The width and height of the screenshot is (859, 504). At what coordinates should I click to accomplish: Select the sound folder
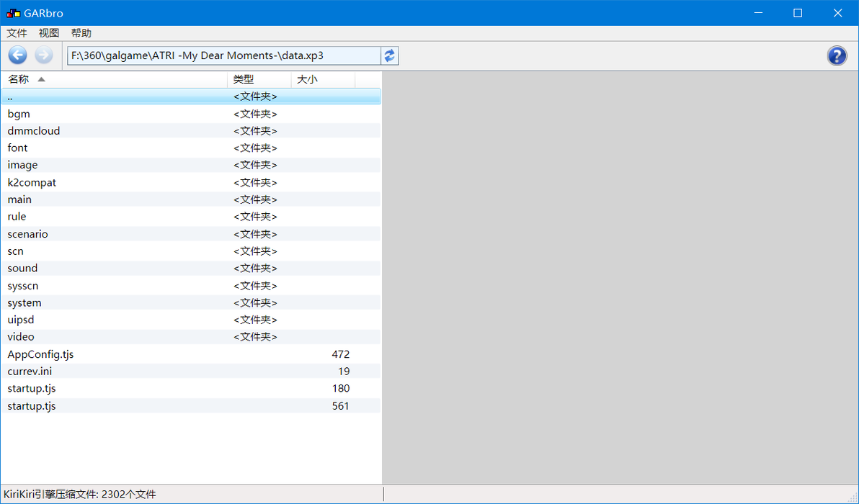pos(191,268)
